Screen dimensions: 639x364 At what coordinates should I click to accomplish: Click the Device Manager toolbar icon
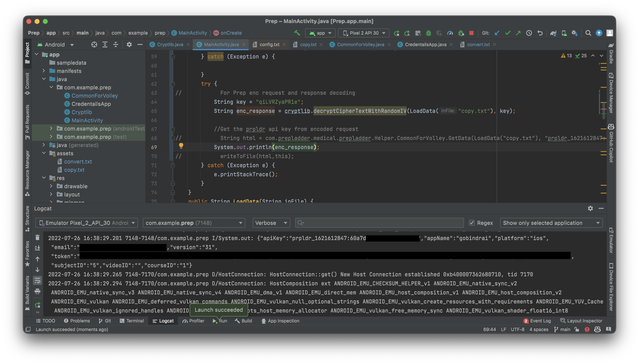564,33
